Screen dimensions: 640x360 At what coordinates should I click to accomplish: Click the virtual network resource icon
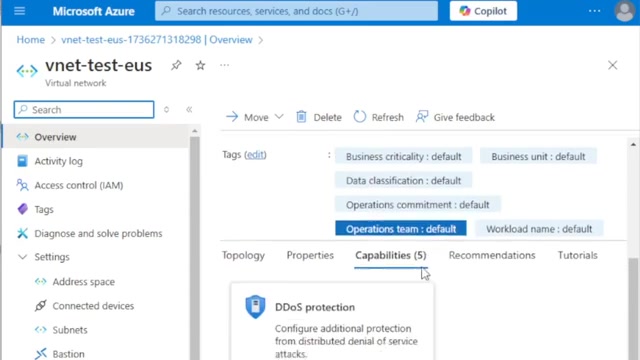(x=27, y=71)
